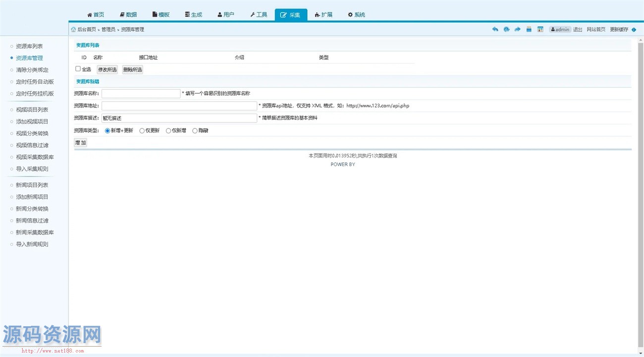Click the blue collapse arrows icon at far right

point(634,29)
